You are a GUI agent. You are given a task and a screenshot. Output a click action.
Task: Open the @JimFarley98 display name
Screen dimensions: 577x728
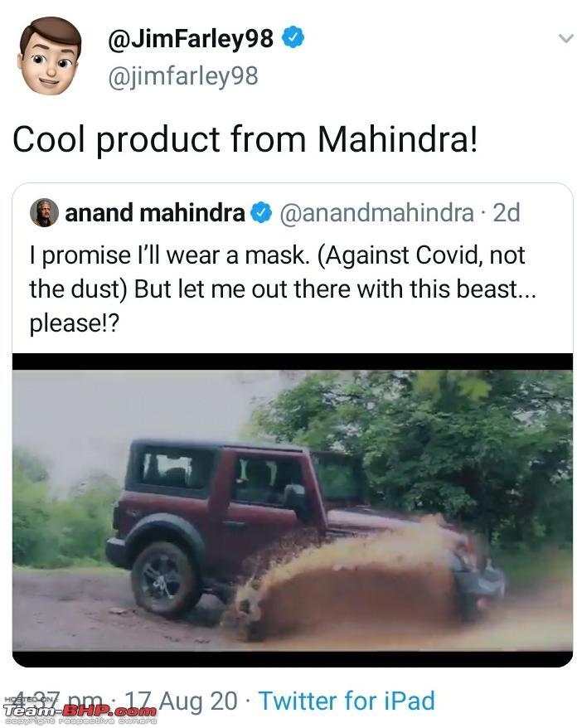coord(191,38)
